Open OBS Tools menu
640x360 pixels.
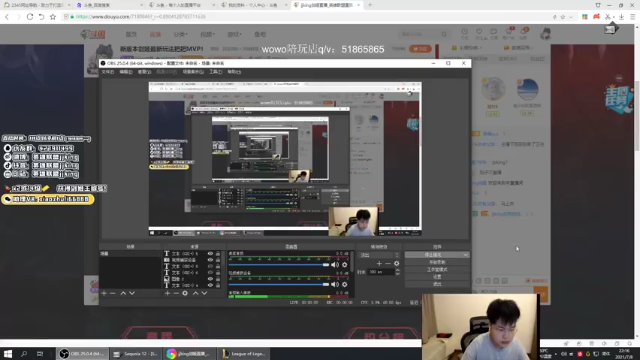click(x=216, y=72)
